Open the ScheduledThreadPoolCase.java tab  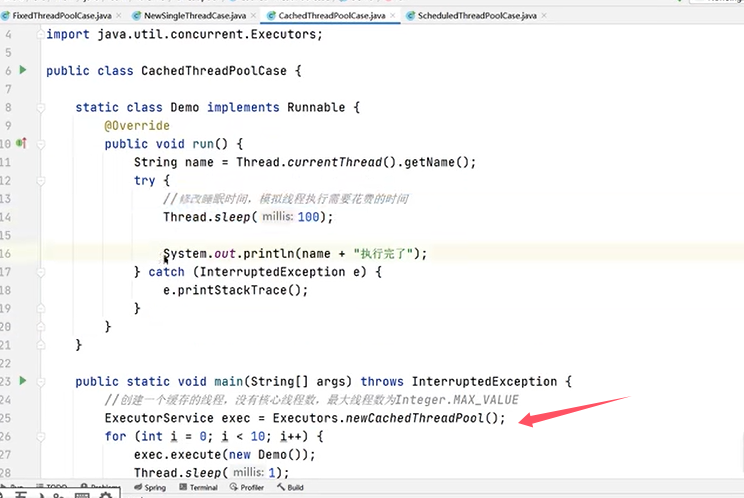(x=477, y=16)
